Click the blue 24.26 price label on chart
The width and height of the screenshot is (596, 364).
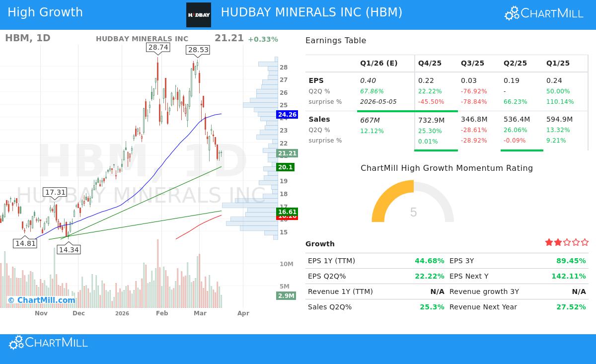coord(287,114)
